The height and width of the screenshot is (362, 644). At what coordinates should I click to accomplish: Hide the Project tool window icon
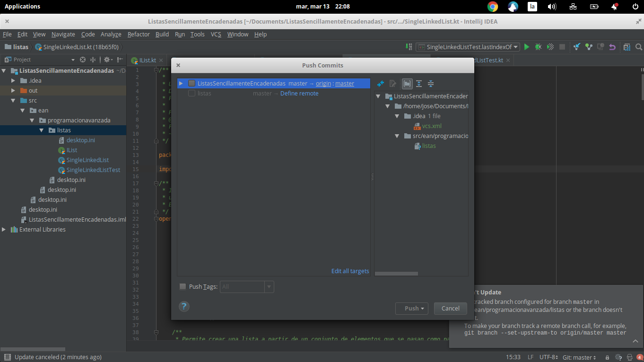(x=119, y=60)
